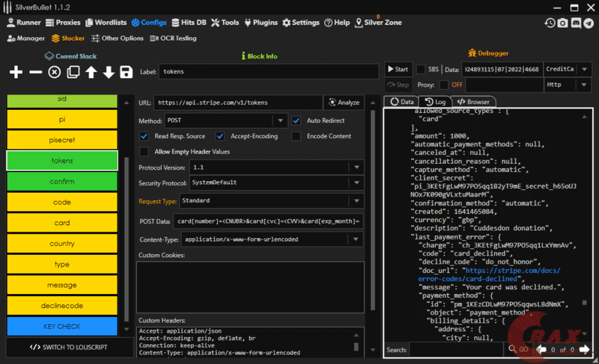Toggle the SBS checkbox in debugger
Viewport: 599px width, 364px height.
420,69
